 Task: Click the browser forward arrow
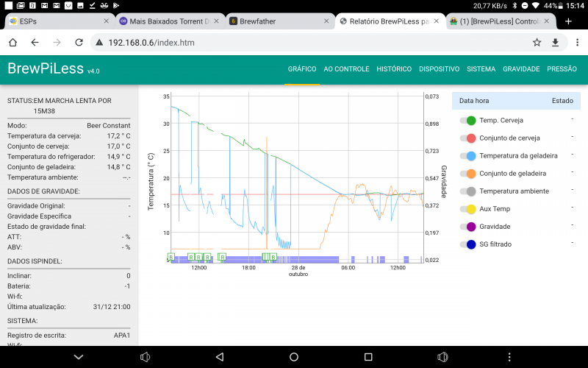[57, 43]
